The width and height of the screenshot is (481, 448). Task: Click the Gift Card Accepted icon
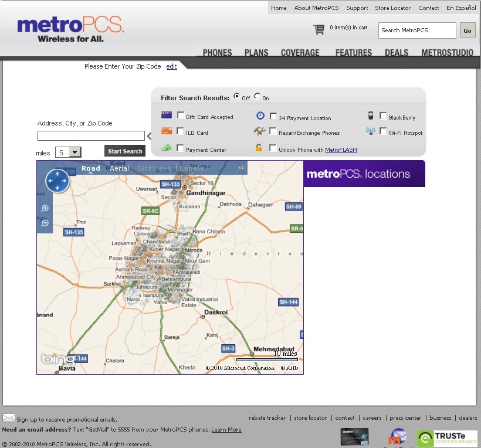(x=167, y=115)
